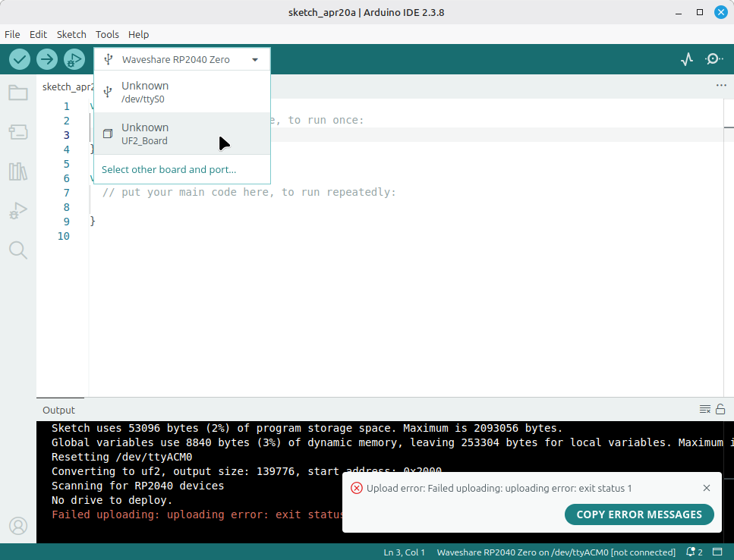Close the Arduino IDE window
This screenshot has width=734, height=560.
point(721,12)
